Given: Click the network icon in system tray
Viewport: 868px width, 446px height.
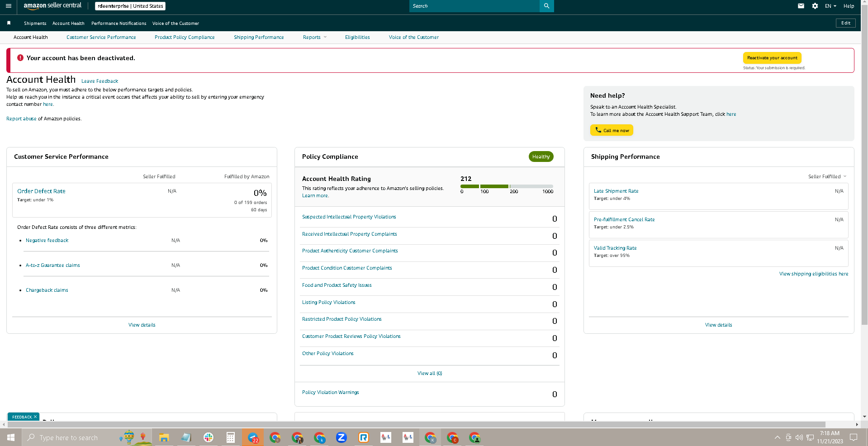Looking at the screenshot, I should coord(810,437).
